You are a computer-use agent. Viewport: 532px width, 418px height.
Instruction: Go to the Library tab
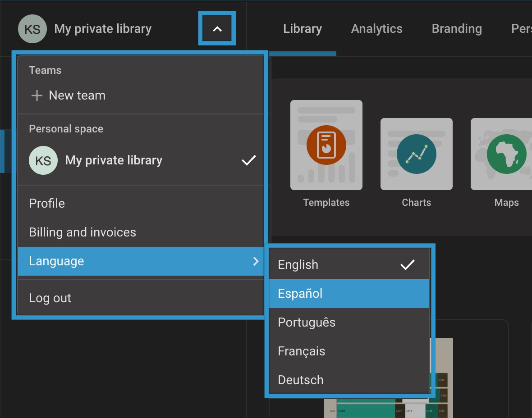(303, 29)
